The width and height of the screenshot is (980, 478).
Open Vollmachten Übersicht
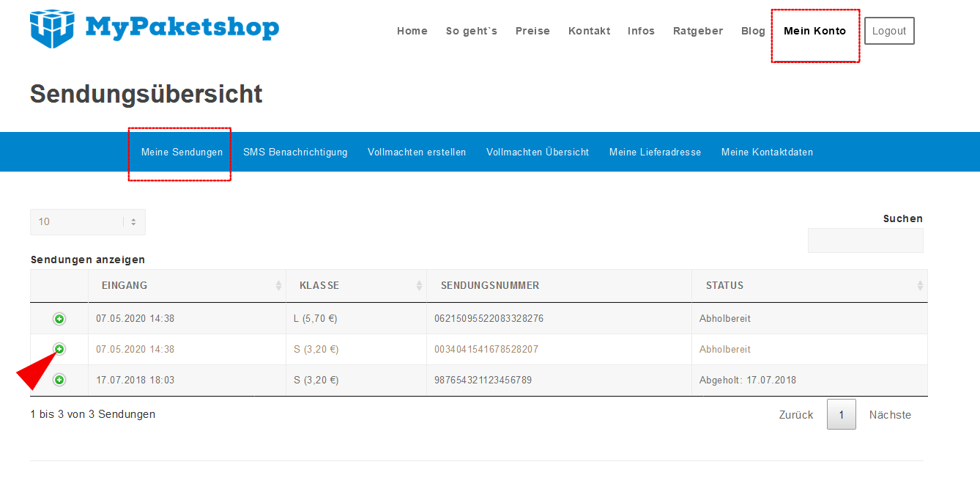click(538, 152)
